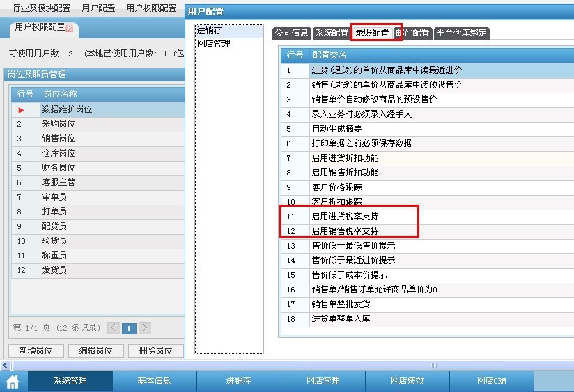Switch to 邮件配置 tab
Viewport: 574px width, 392px height.
pos(412,33)
